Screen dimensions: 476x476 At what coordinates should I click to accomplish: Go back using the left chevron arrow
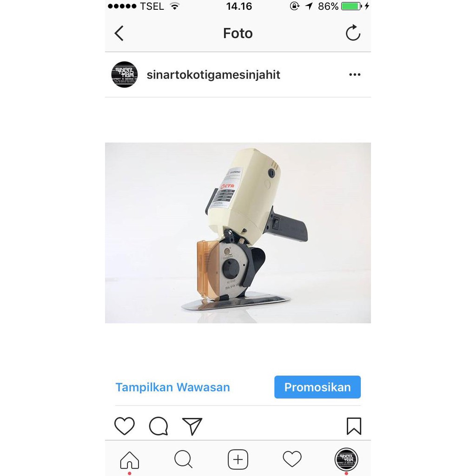[119, 33]
